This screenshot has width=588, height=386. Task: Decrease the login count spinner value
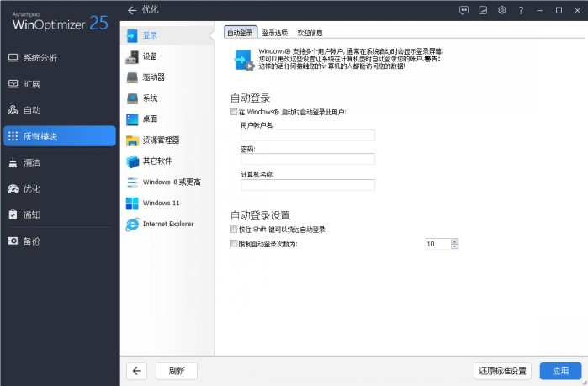454,246
